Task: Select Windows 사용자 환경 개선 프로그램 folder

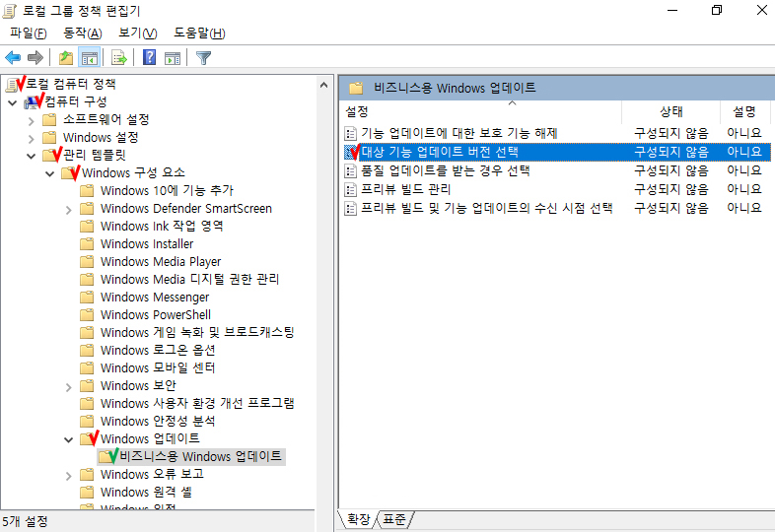Action: [x=197, y=404]
